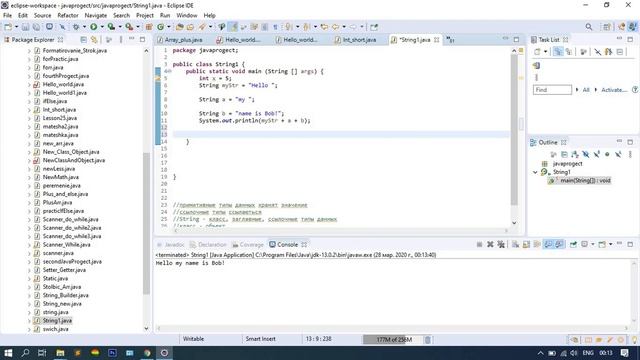Open the Window menu
This screenshot has height=360, width=640.
[187, 16]
